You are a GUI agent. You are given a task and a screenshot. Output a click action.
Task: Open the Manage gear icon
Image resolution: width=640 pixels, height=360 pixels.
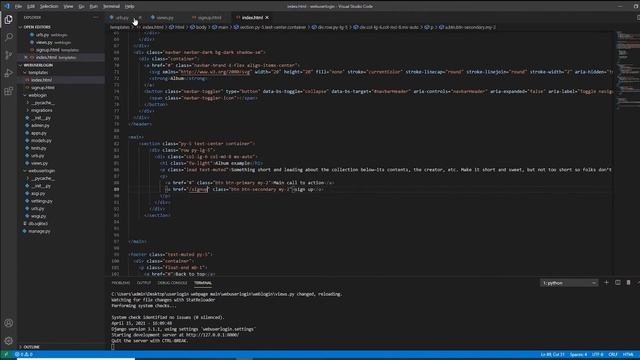[9, 340]
